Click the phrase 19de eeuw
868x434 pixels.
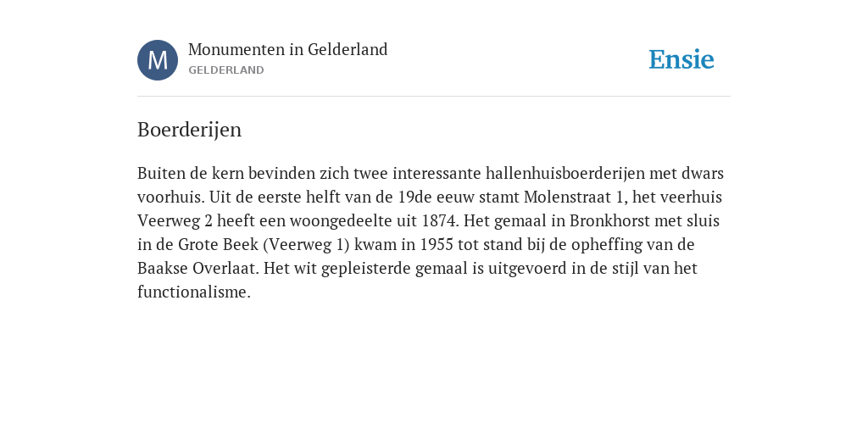[x=437, y=197]
